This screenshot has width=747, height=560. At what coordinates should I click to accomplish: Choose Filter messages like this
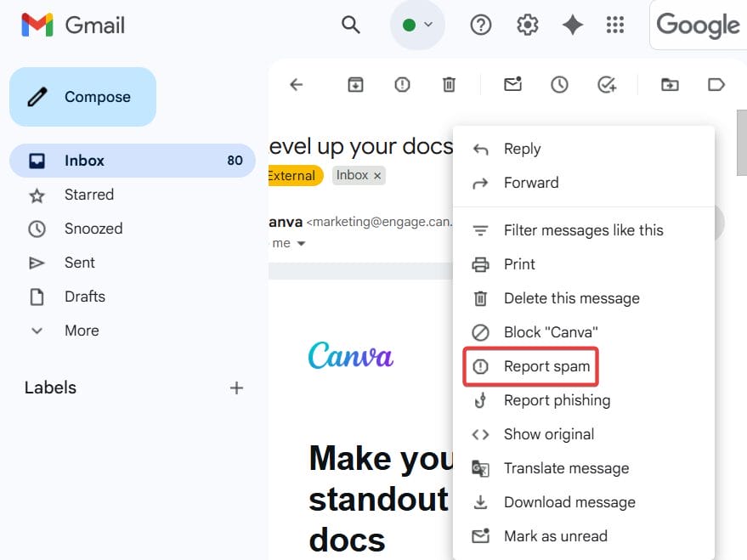(584, 230)
